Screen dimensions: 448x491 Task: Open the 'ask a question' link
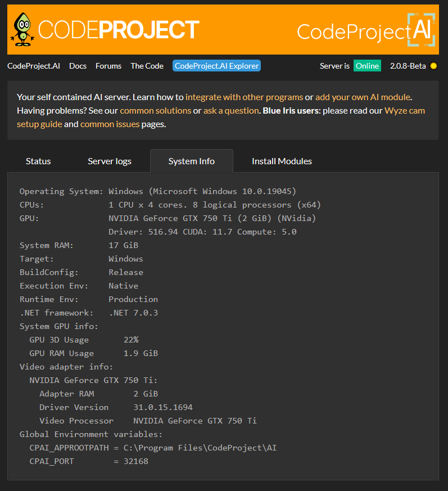[x=231, y=111]
